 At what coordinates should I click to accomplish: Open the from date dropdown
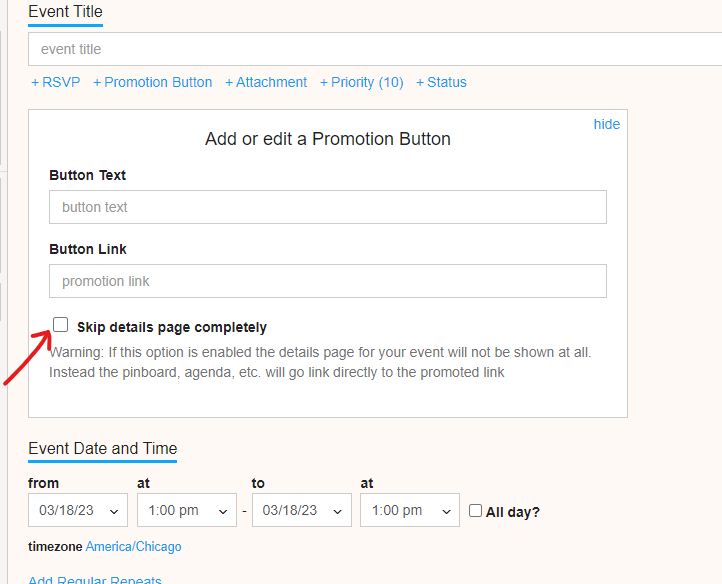coord(78,510)
